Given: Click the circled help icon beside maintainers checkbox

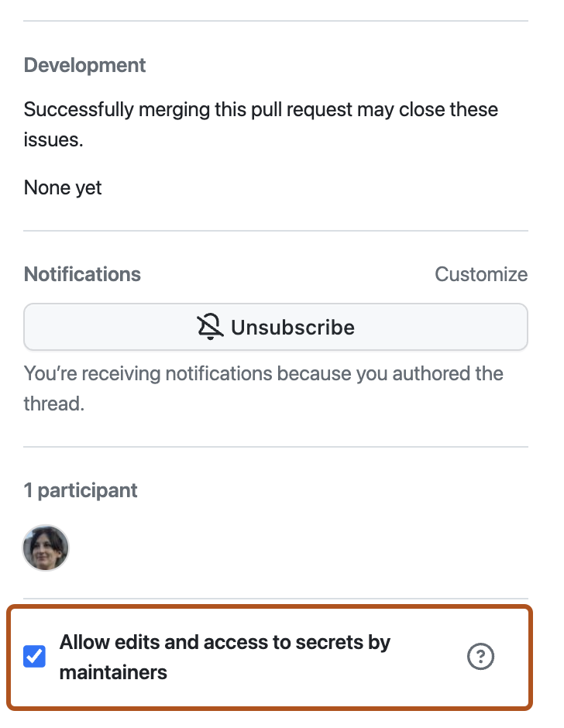Looking at the screenshot, I should point(480,656).
